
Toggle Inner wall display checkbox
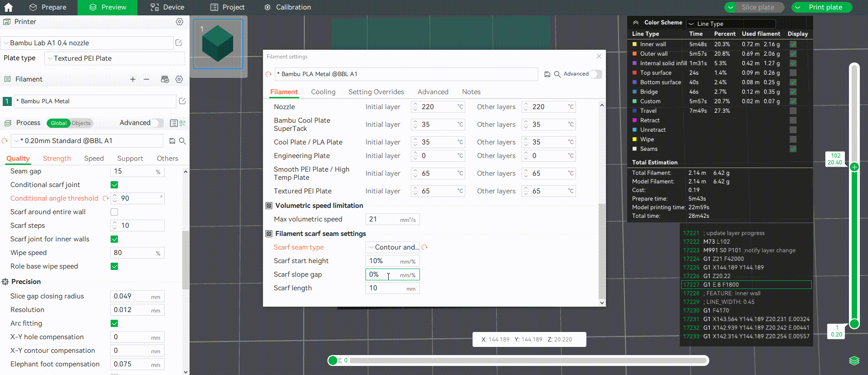[x=793, y=44]
